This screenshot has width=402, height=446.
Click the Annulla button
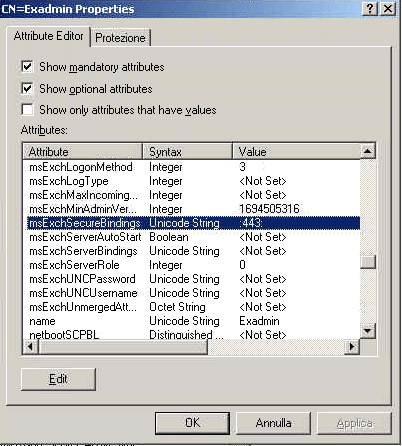[273, 423]
